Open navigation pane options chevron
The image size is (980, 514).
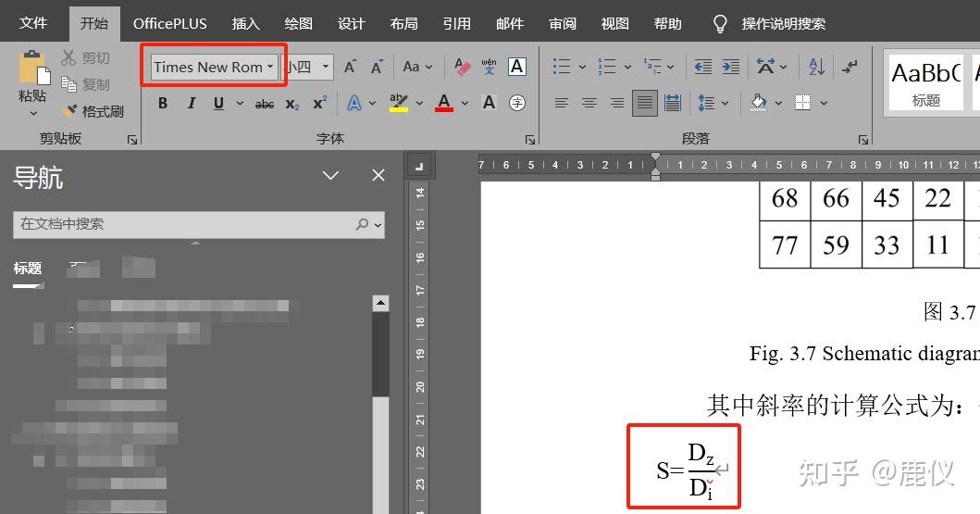(330, 176)
